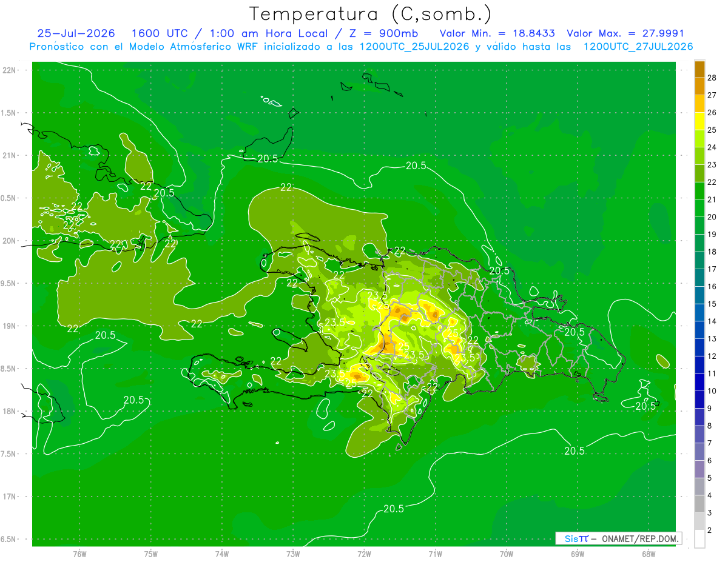Screen dimensions: 728x562
Task: Click the colorbar scale label "24"
Action: pos(712,147)
